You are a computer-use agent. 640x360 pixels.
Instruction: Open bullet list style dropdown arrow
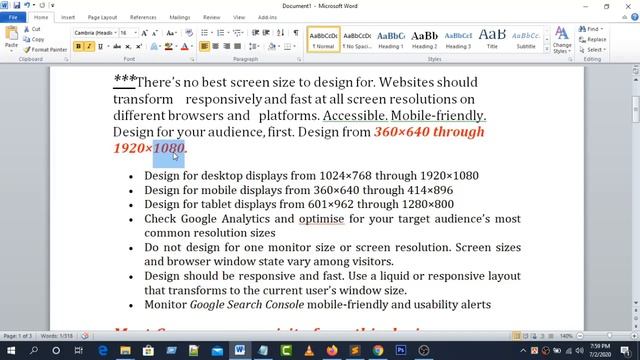(212, 33)
